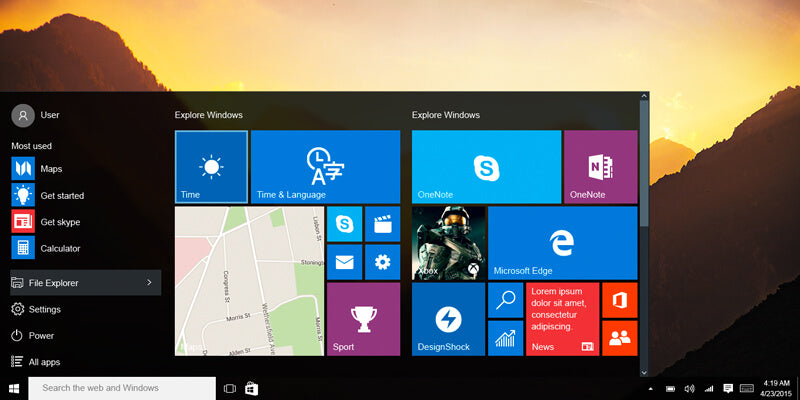Image resolution: width=800 pixels, height=400 pixels.
Task: Click the Task View icon on the taskbar
Action: pos(229,388)
